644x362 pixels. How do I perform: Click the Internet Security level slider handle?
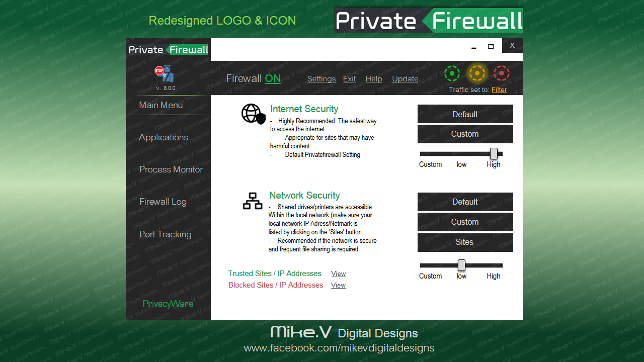pyautogui.click(x=494, y=154)
